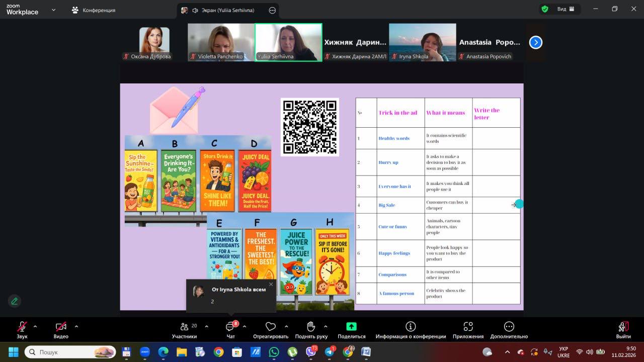Click the React heart icon
The height and width of the screenshot is (362, 644).
point(271,327)
